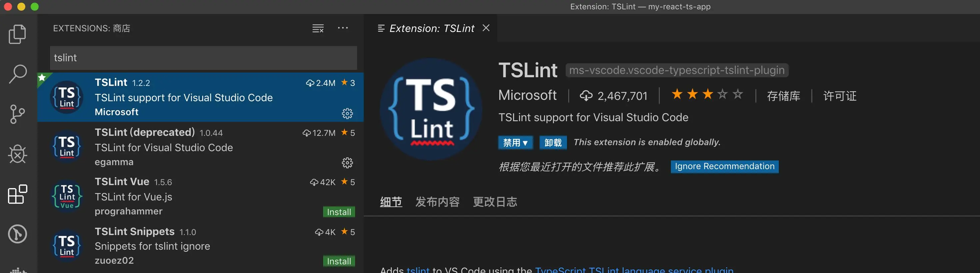Click the egamma publisher name
980x273 pixels.
(114, 162)
